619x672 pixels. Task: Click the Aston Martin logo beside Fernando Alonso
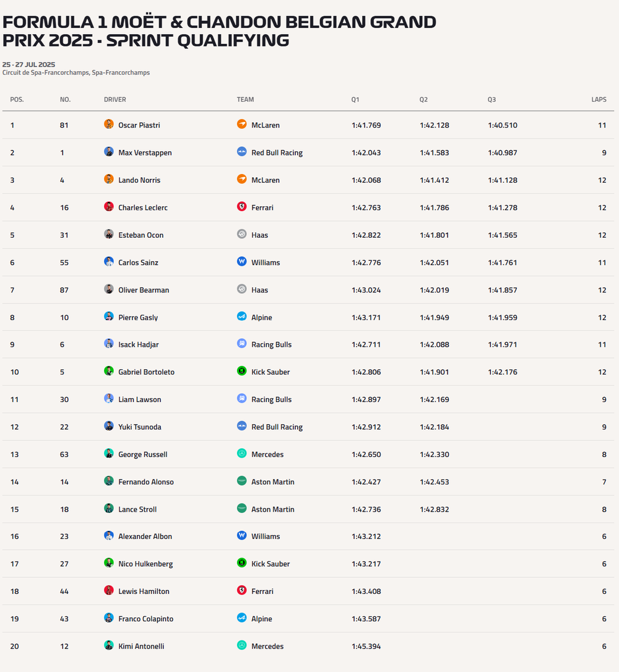tap(241, 481)
